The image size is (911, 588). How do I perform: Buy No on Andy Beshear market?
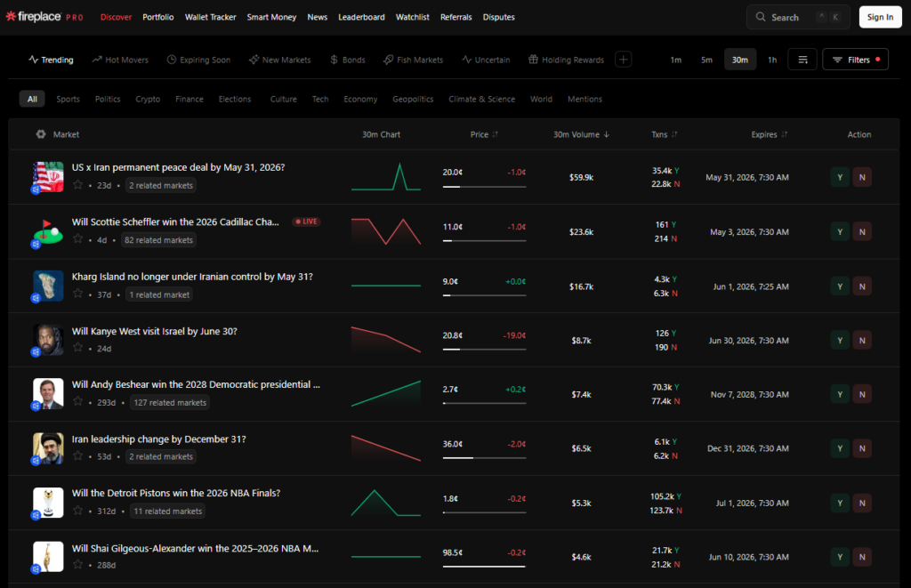point(862,394)
